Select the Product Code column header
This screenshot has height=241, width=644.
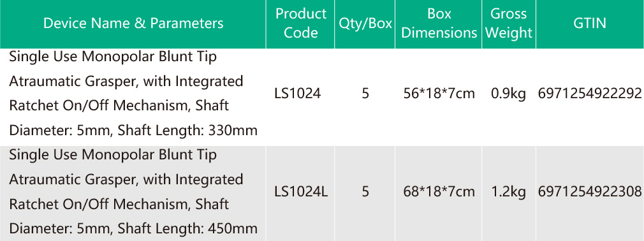pyautogui.click(x=301, y=24)
